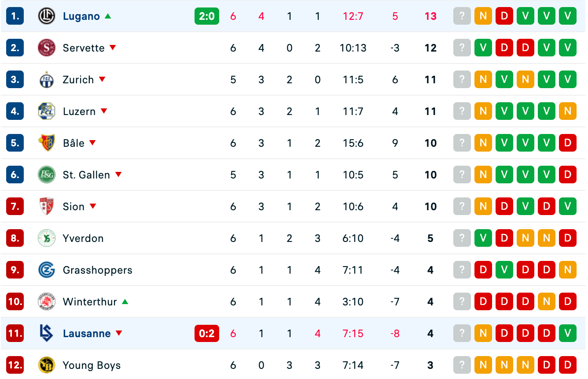The height and width of the screenshot is (379, 588).
Task: Click the Young Boys yellow crest
Action: tap(46, 365)
